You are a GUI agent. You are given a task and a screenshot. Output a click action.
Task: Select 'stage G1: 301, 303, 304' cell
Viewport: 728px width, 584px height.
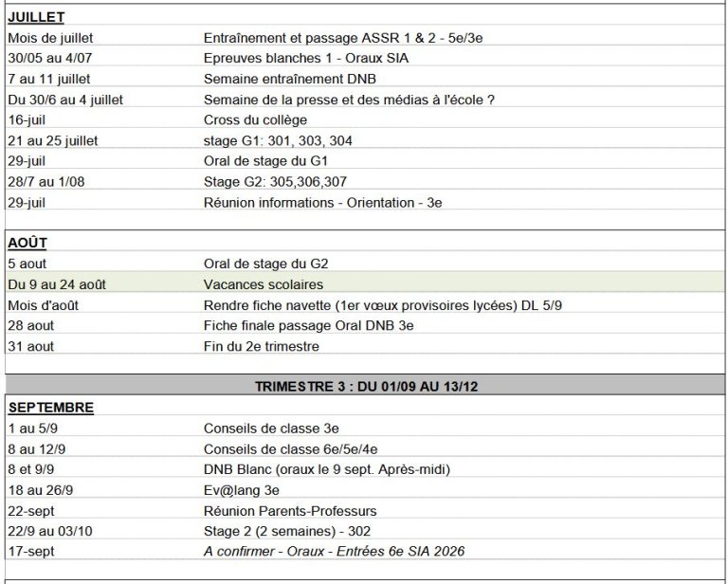coord(278,140)
